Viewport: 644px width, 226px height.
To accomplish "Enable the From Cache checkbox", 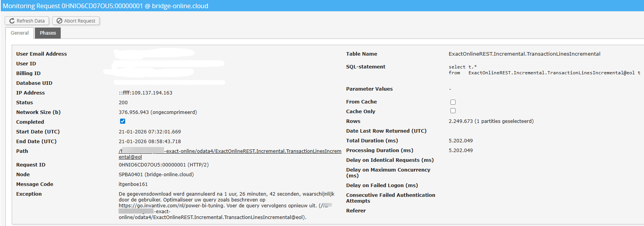I will click(453, 102).
